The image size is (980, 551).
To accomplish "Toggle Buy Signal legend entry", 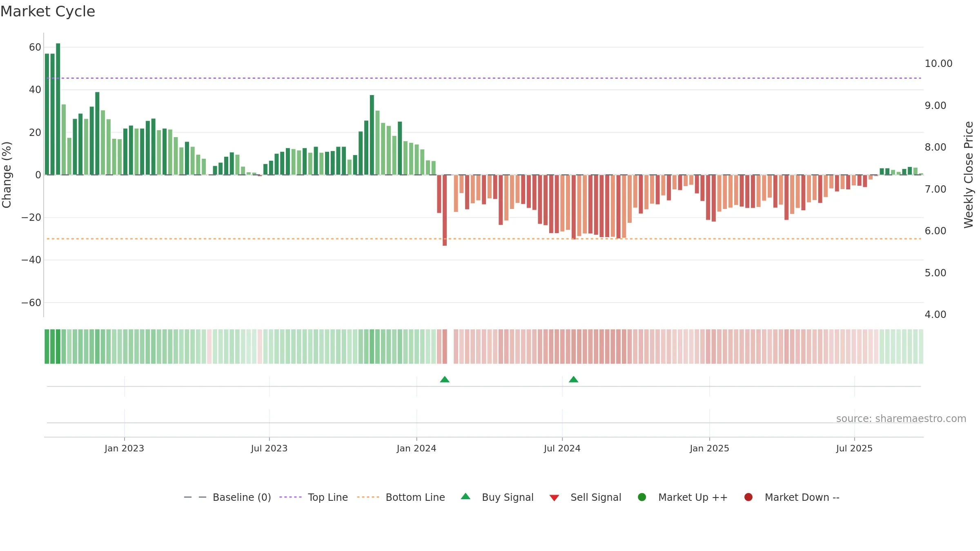I will click(x=497, y=497).
